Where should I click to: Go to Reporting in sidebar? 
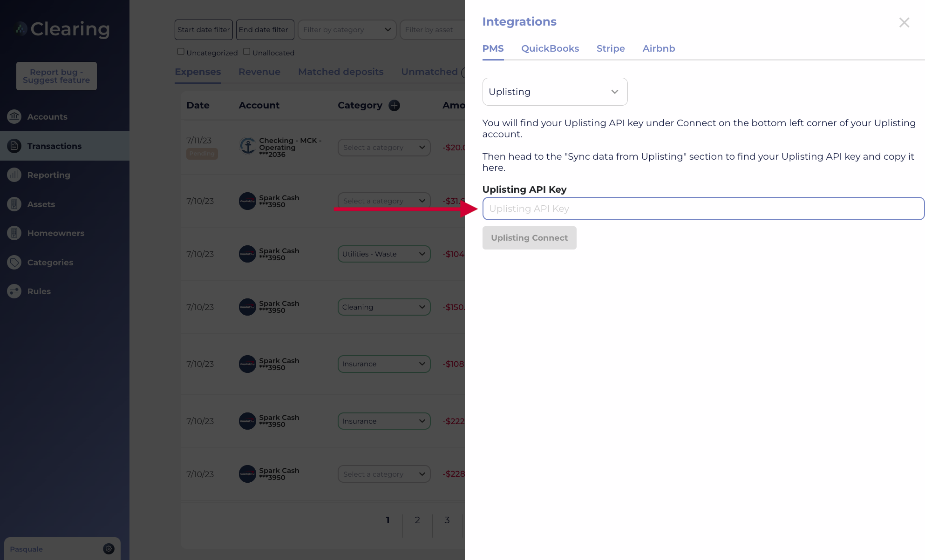point(48,175)
